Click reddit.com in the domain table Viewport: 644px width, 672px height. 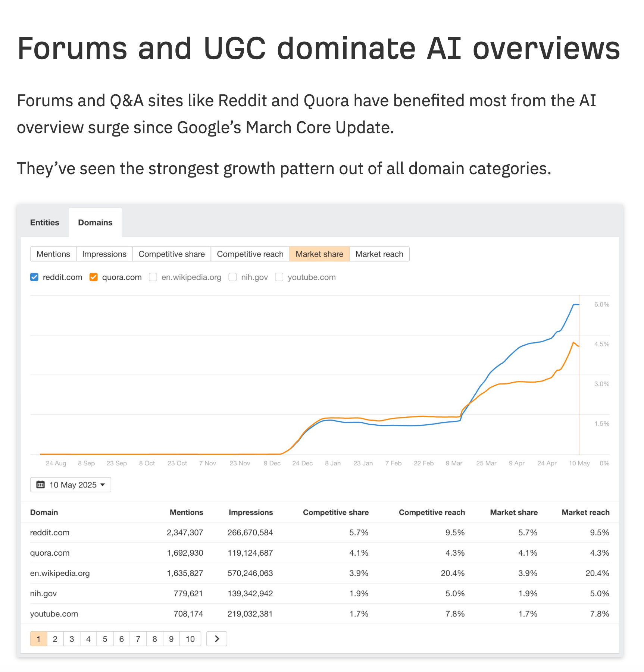click(x=50, y=533)
